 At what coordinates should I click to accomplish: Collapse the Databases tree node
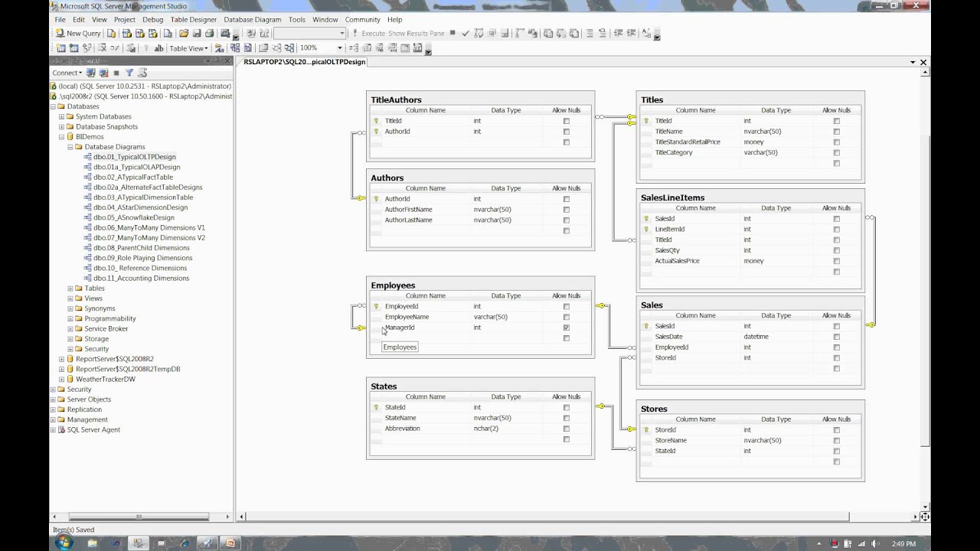[x=53, y=106]
